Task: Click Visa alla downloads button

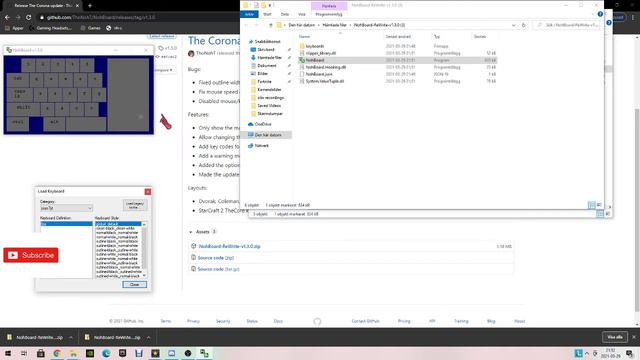Action: [x=615, y=337]
